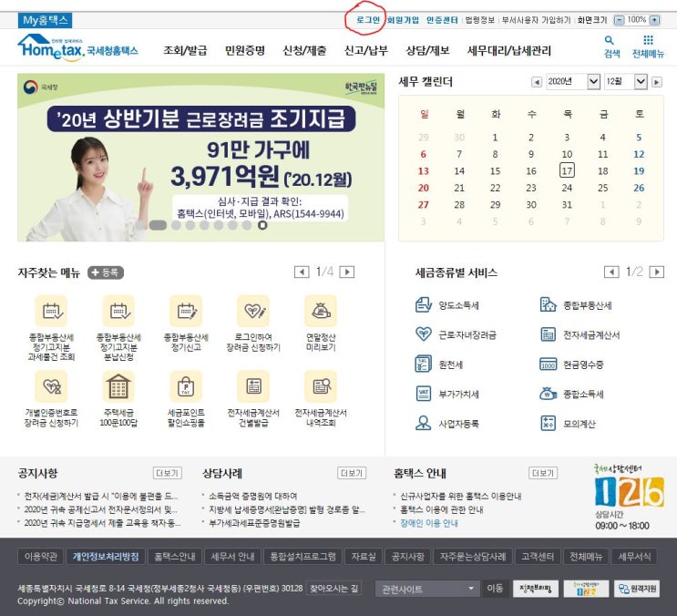Viewport: 677px width, 616px height.
Task: Open 법령정보 link in top bar
Action: 479,20
